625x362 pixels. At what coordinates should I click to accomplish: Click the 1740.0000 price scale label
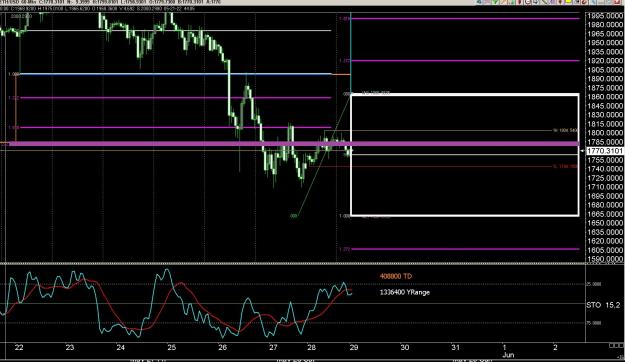(605, 169)
